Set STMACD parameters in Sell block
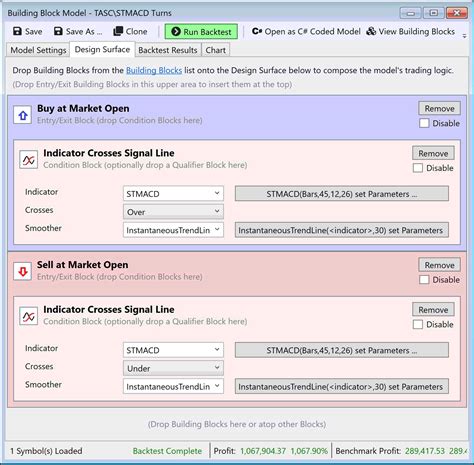Image resolution: width=474 pixels, height=465 pixels. tap(342, 350)
